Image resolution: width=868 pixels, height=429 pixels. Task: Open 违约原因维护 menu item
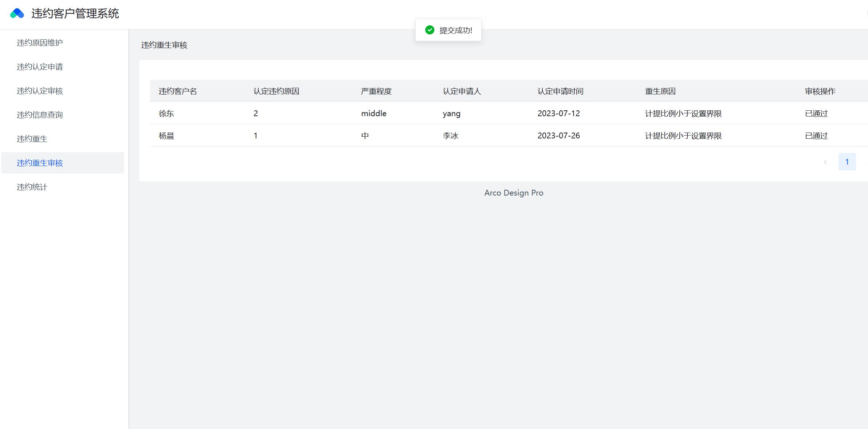pyautogui.click(x=40, y=43)
